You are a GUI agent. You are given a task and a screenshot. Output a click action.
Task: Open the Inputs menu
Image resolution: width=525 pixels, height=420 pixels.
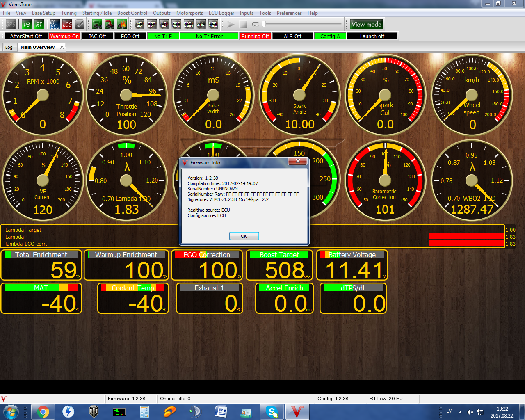247,13
